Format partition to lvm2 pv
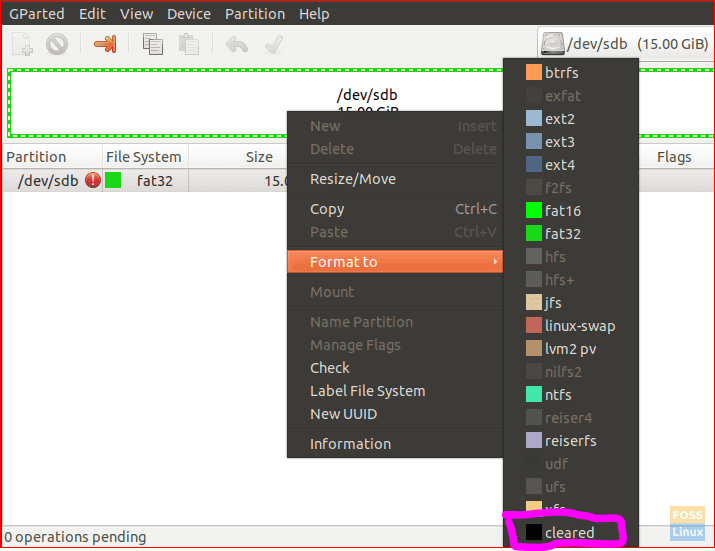The width and height of the screenshot is (715, 551). click(571, 348)
